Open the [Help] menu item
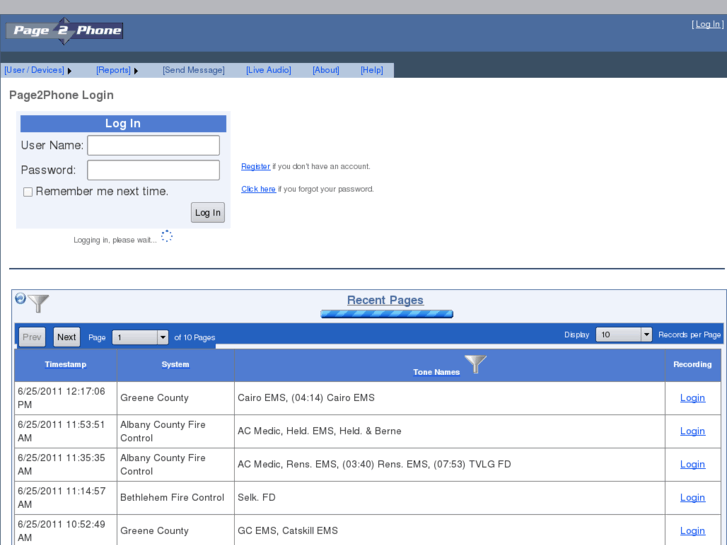 [372, 70]
